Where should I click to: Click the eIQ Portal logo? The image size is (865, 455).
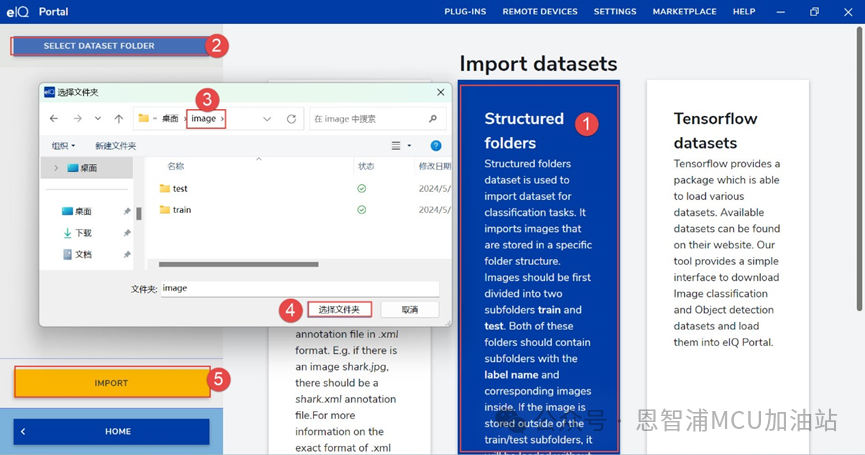[x=37, y=12]
